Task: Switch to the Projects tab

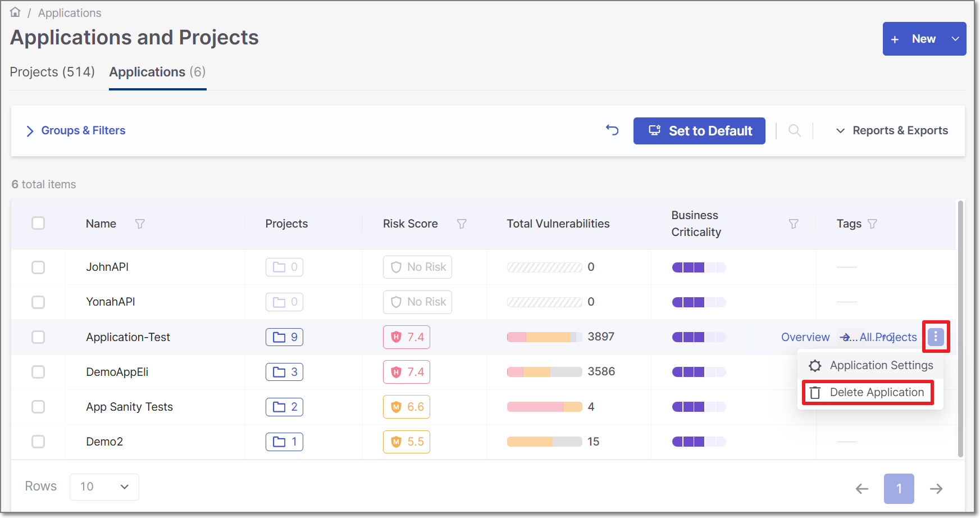Action: coord(52,72)
